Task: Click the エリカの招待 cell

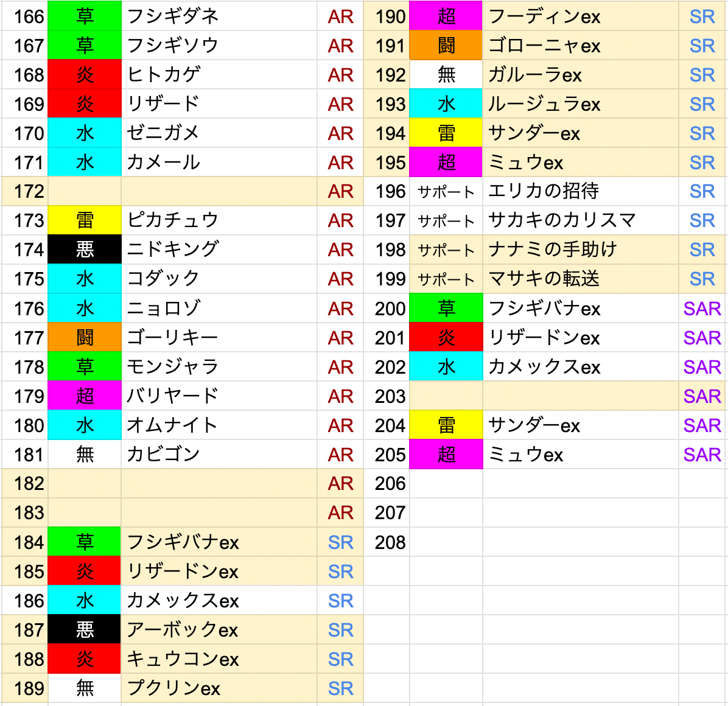Action: (x=580, y=191)
